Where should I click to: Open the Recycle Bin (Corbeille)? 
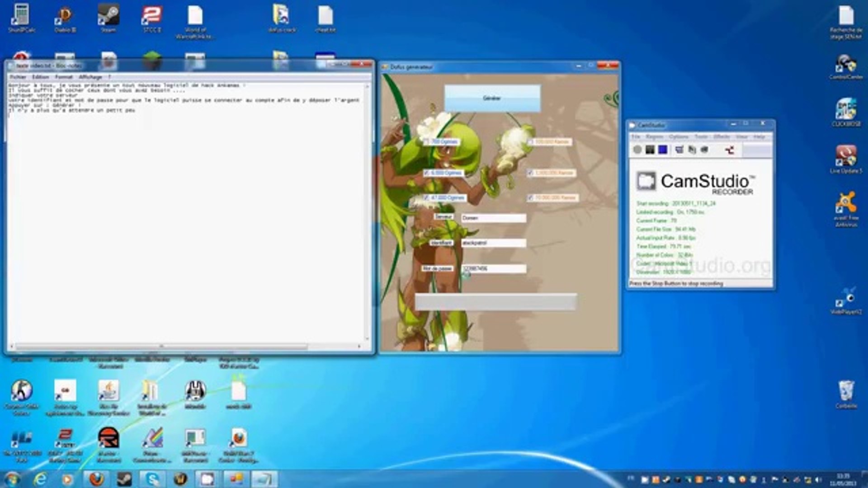click(846, 394)
